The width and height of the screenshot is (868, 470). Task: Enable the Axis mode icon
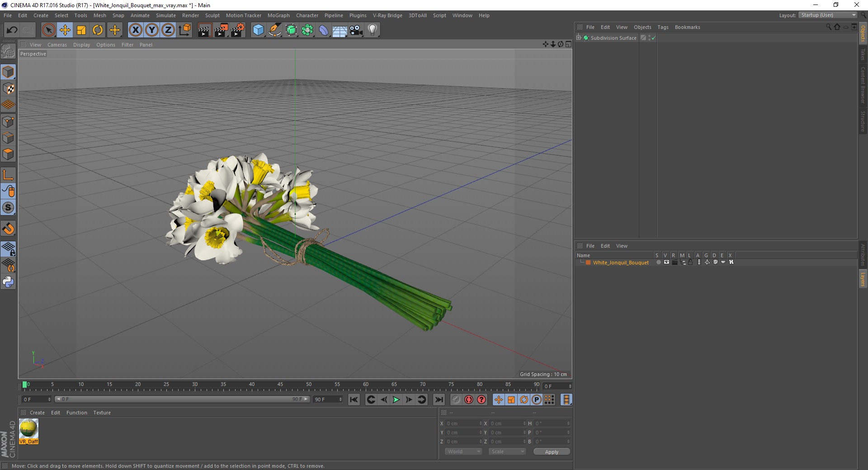8,175
